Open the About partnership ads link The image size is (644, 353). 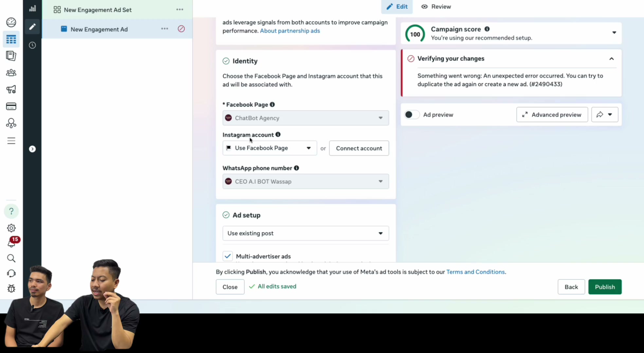pyautogui.click(x=290, y=31)
